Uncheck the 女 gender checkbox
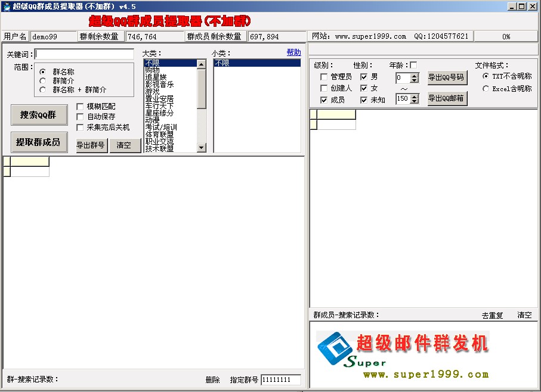This screenshot has height=392, width=541. click(x=364, y=88)
